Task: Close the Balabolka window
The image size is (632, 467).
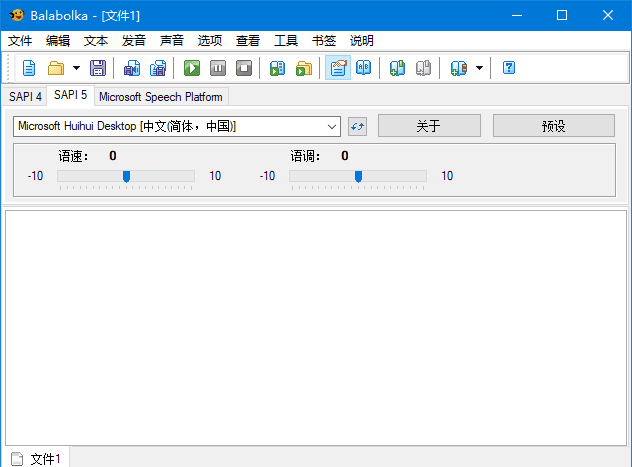Action: tap(608, 15)
